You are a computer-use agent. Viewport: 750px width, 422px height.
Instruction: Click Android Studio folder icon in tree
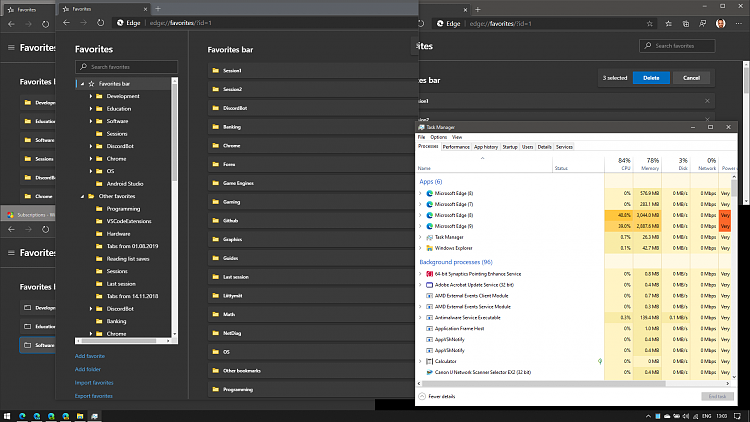99,184
